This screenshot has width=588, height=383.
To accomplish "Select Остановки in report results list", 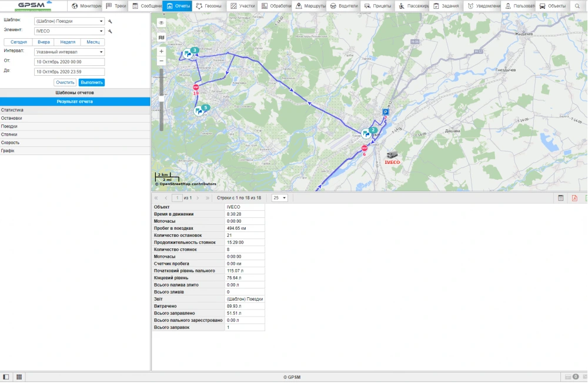I will pos(12,118).
